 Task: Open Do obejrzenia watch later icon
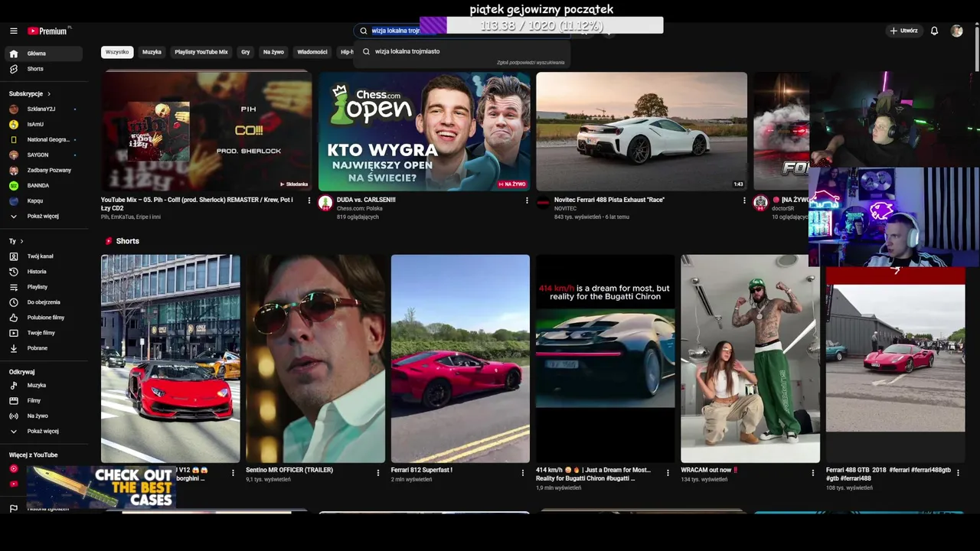(14, 302)
